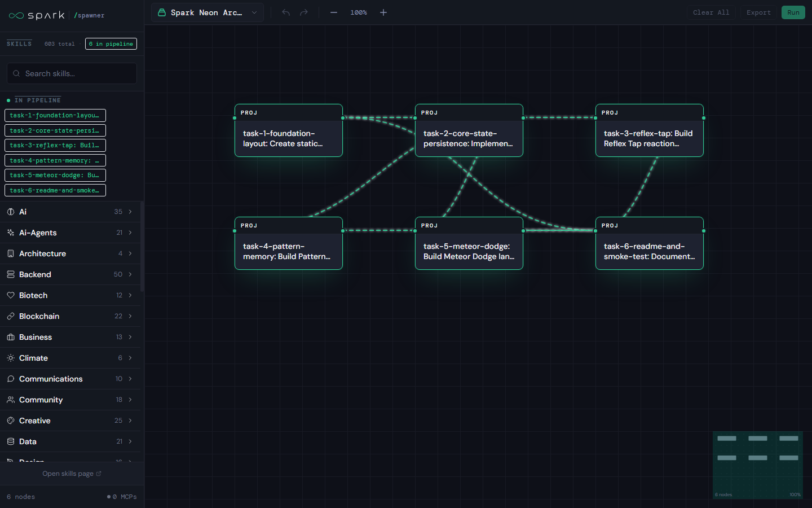The width and height of the screenshot is (812, 508).
Task: Click the Ai-Agents sparkle icon
Action: 11,233
